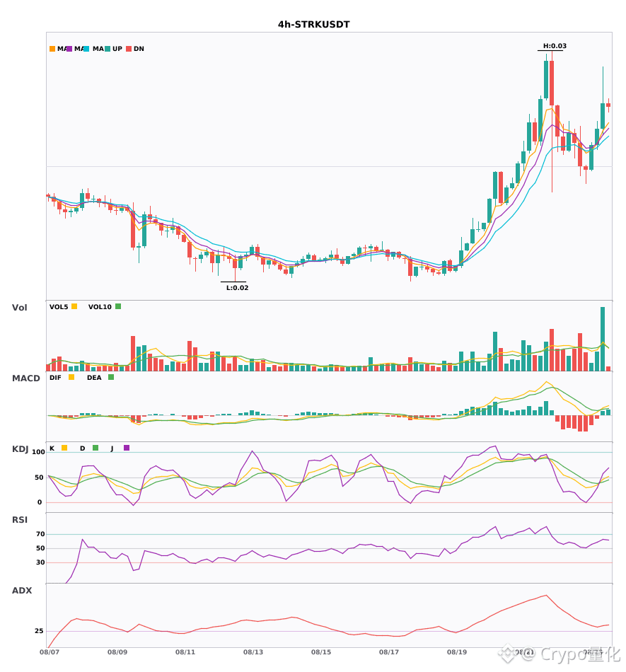This screenshot has height=672, width=626.
Task: Click the 30 oversold level on RSI axis
Action: coord(40,562)
